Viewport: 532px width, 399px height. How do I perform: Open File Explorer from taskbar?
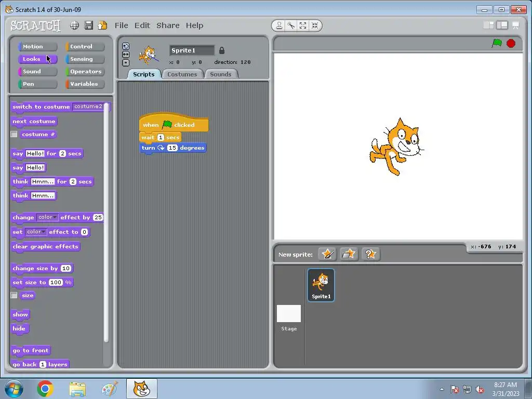[77, 389]
